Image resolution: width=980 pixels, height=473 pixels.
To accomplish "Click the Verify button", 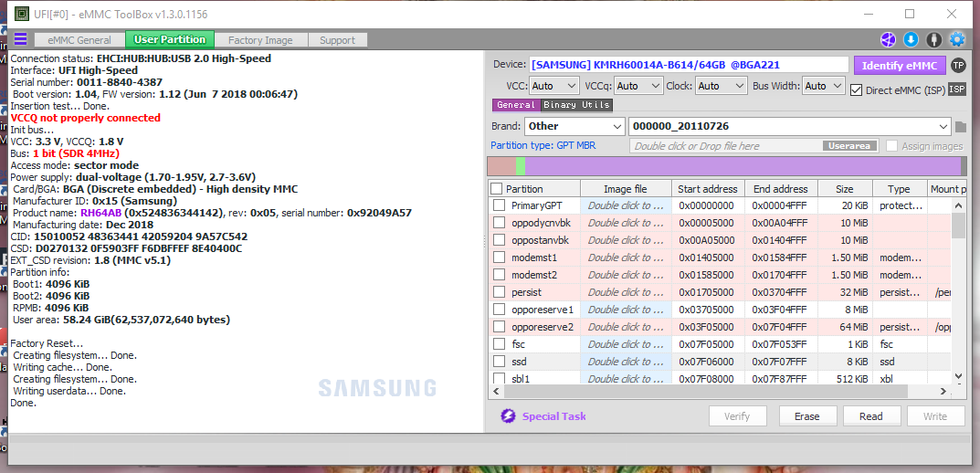I will pos(737,416).
